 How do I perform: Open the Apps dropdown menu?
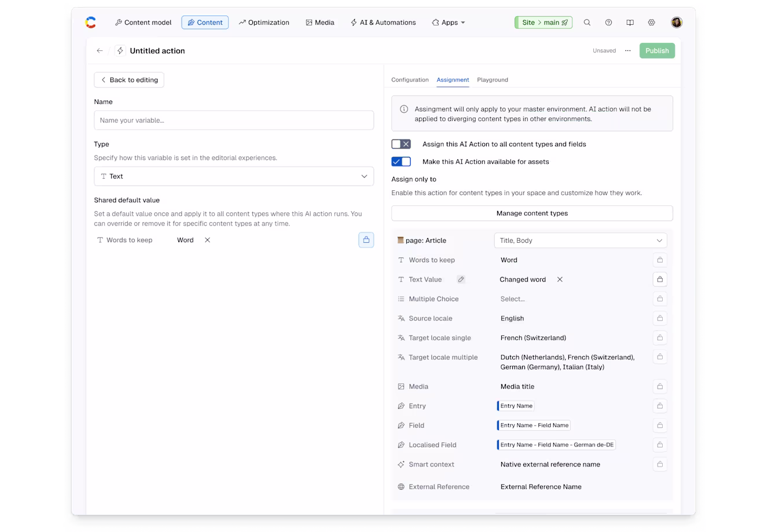449,23
